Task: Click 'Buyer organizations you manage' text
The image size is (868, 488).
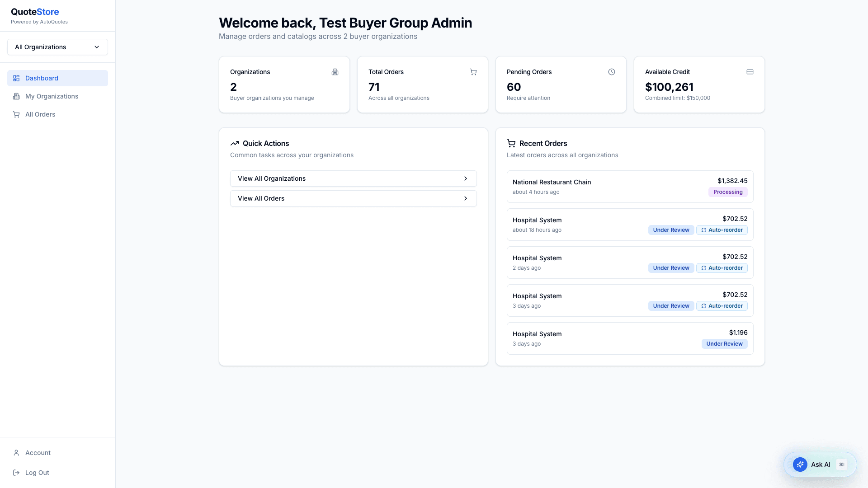Action: [x=272, y=98]
